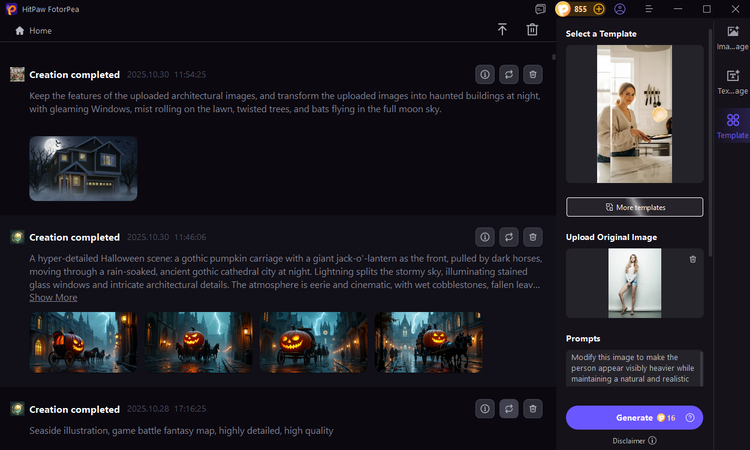This screenshot has height=450, width=750.
Task: Regenerate the 11:54:25 haunted building creation
Action: click(509, 75)
